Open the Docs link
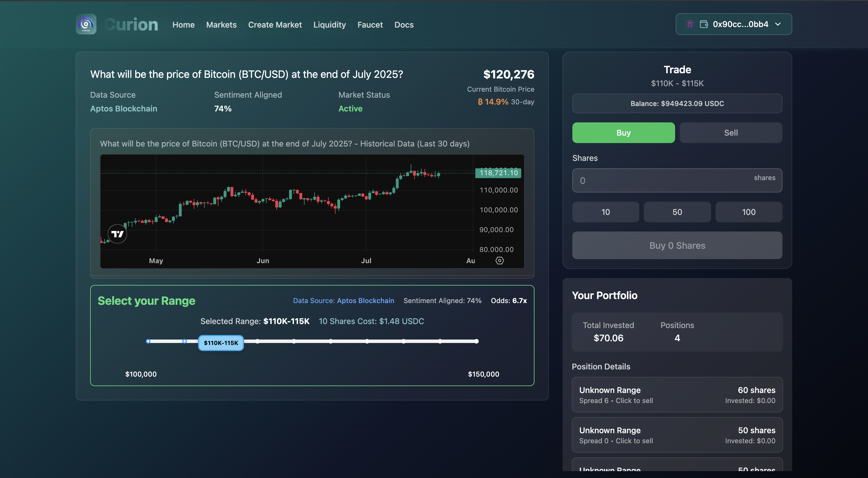Screen dimensions: 868x478 (404, 25)
